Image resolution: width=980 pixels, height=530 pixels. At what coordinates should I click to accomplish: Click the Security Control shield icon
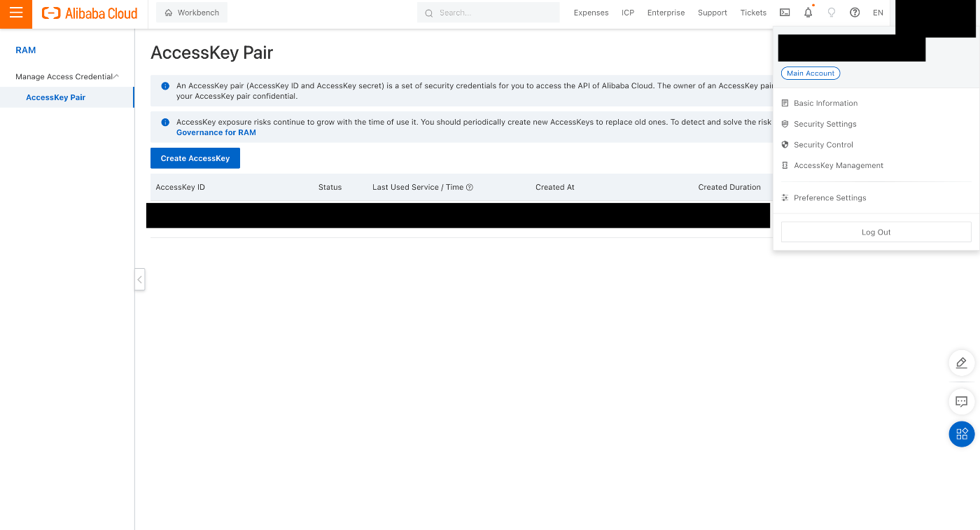785,145
